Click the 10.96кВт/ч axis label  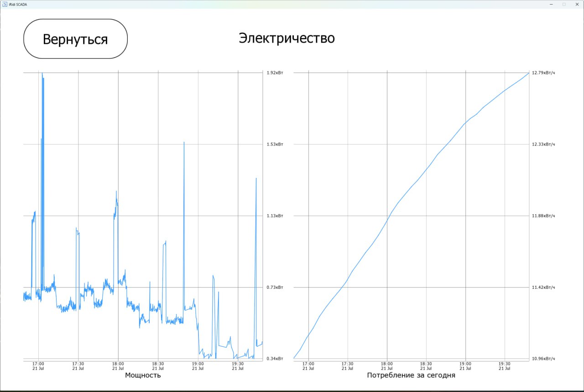point(543,359)
